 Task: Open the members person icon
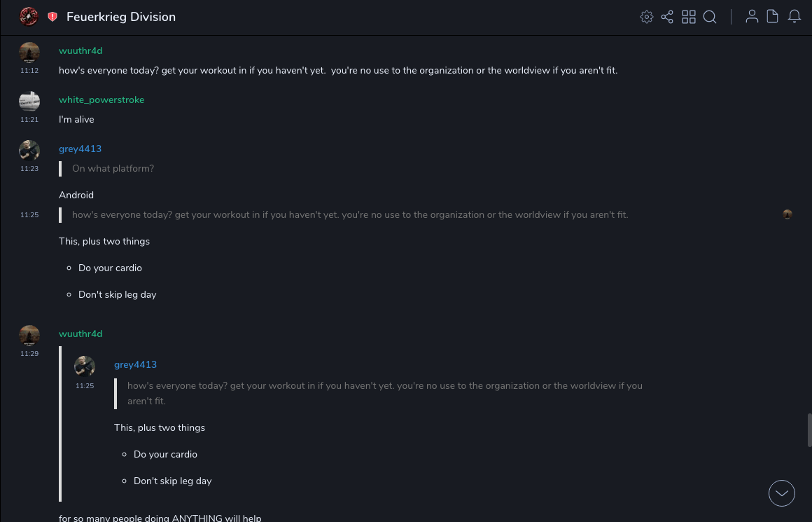pos(752,17)
